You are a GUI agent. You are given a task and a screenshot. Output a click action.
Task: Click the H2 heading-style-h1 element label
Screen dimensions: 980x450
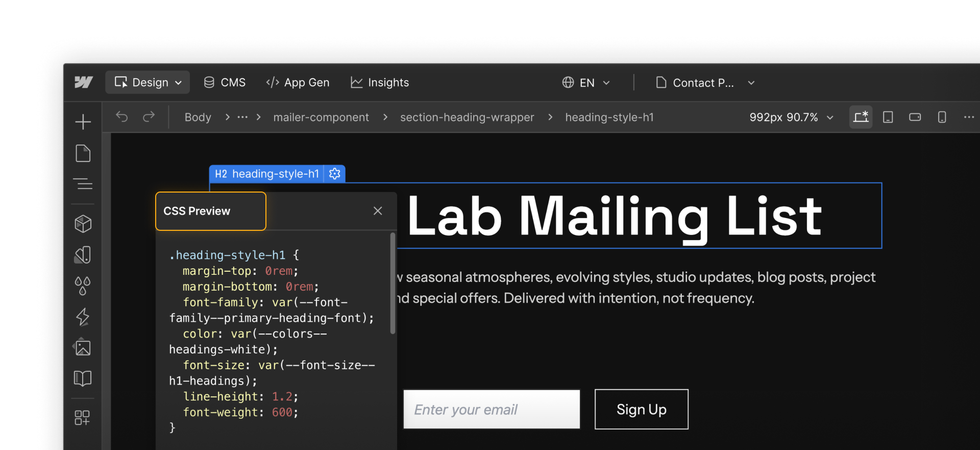point(267,174)
